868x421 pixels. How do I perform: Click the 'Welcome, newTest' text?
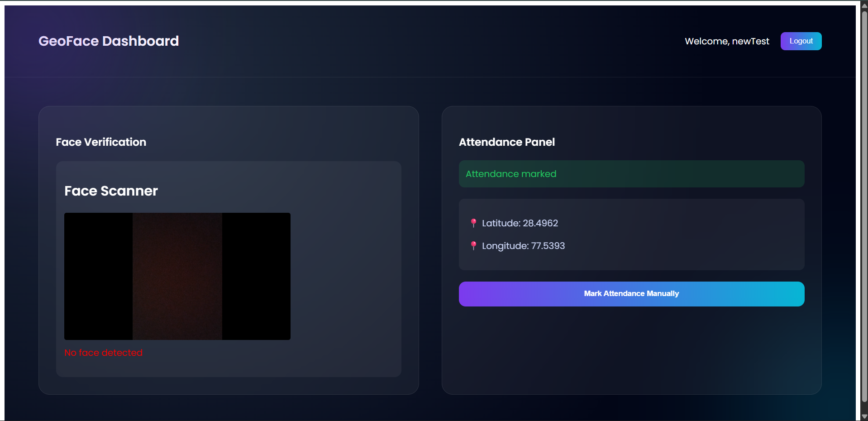727,41
